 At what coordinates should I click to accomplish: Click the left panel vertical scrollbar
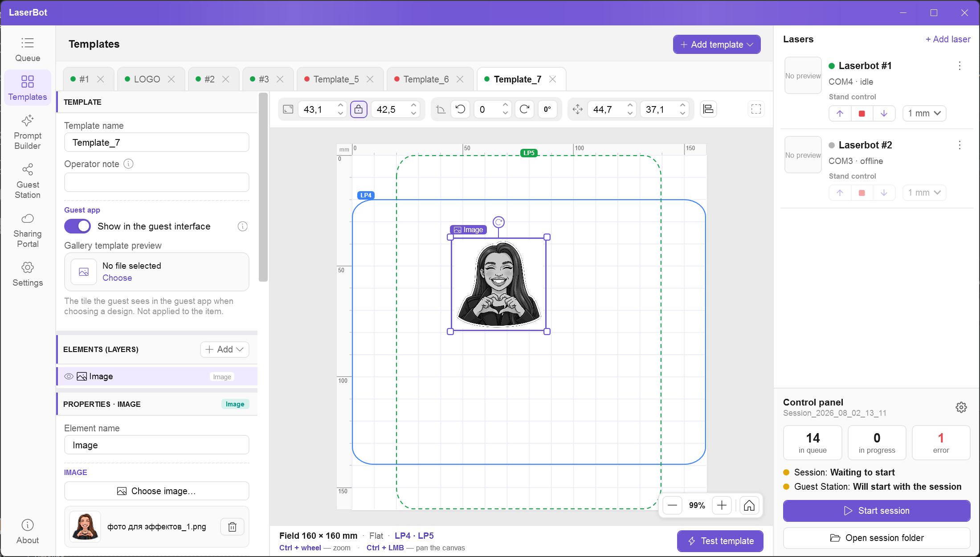(x=263, y=187)
